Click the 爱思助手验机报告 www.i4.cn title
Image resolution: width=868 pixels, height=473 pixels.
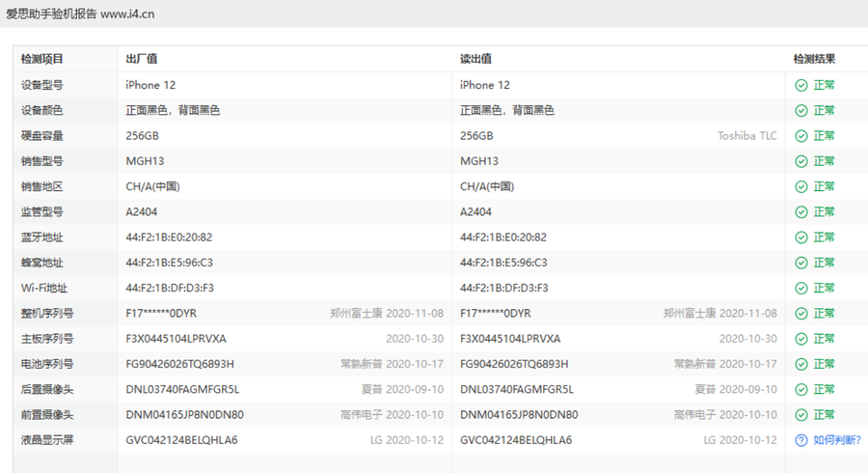80,14
